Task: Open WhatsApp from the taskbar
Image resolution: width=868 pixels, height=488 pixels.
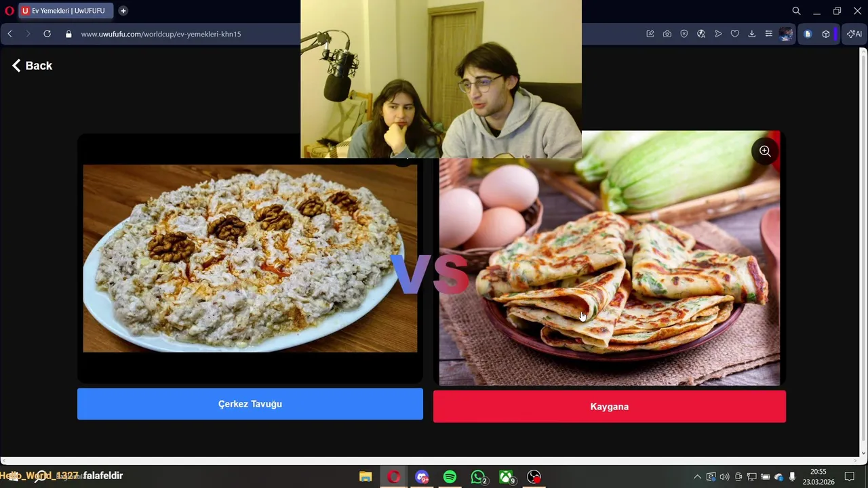Action: (479, 477)
